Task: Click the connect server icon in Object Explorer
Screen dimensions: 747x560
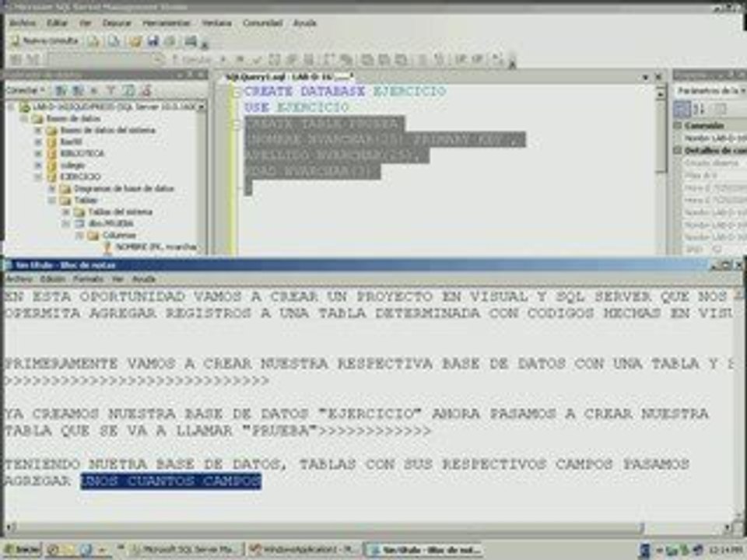Action: [61, 89]
